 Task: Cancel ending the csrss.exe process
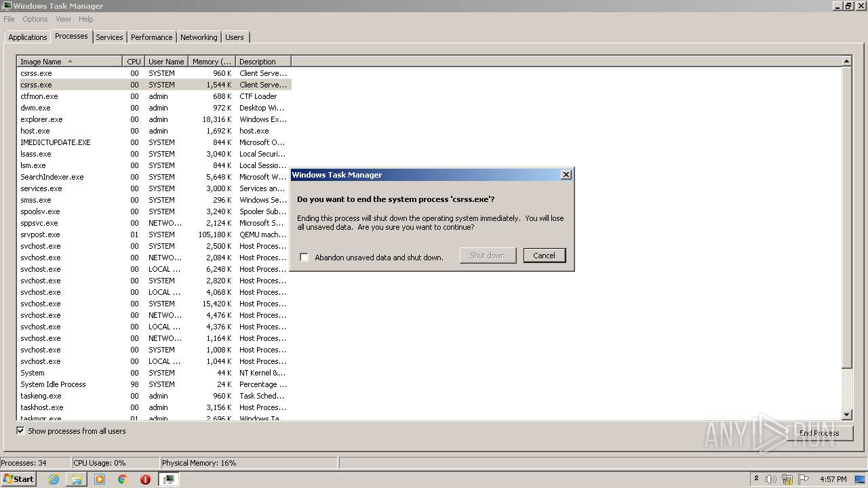[544, 256]
